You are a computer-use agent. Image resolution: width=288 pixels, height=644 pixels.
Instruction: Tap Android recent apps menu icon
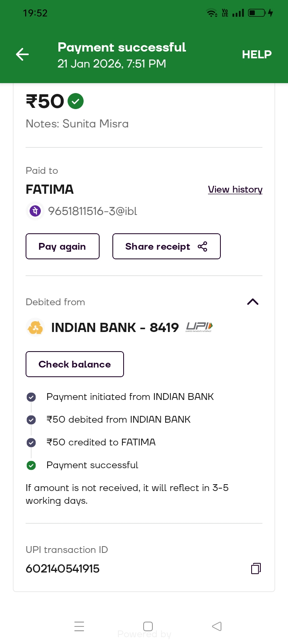79,626
